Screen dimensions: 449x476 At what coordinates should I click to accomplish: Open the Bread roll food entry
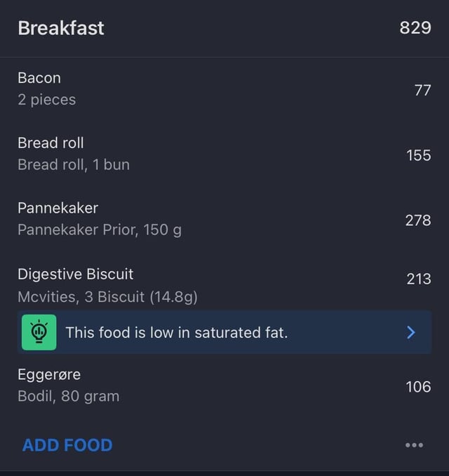tap(51, 143)
